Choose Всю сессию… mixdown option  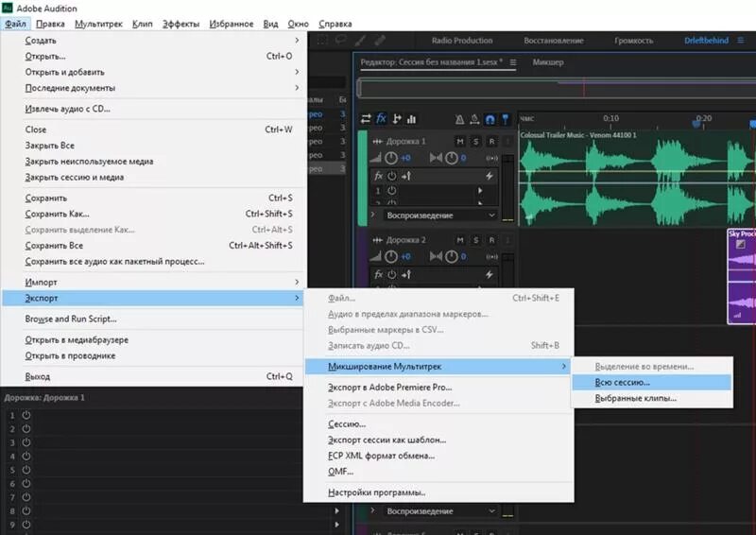tap(651, 382)
